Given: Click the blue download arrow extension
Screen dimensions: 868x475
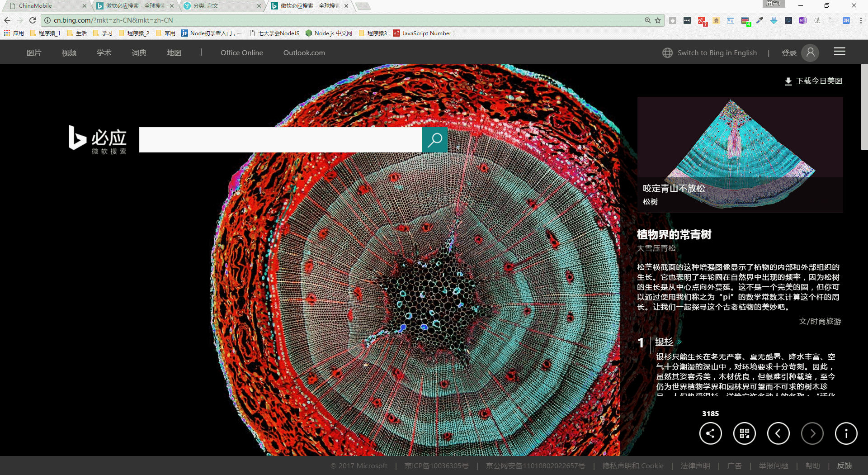Looking at the screenshot, I should [774, 20].
